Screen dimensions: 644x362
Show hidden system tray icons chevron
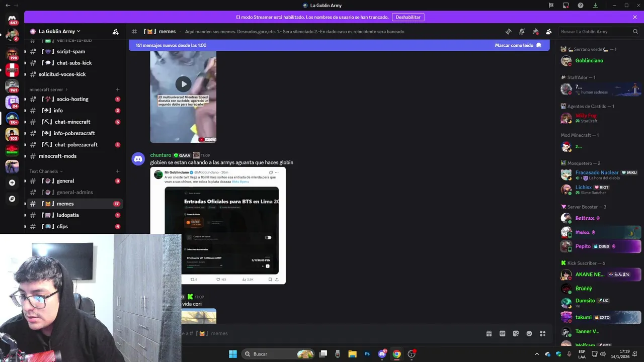(x=537, y=354)
